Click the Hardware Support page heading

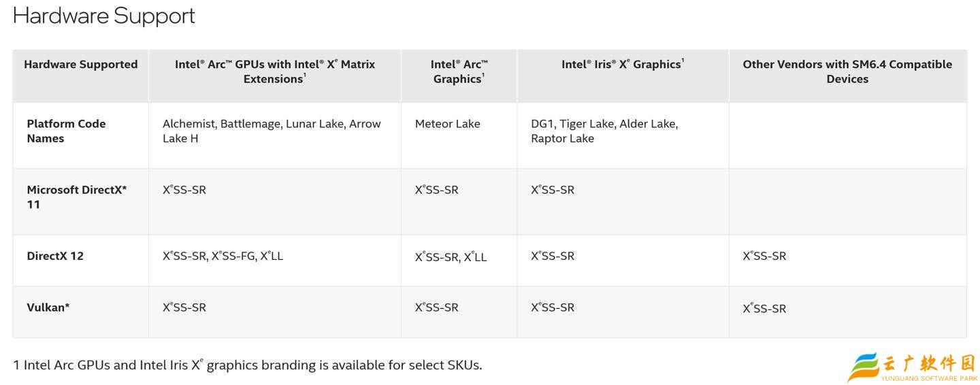(x=103, y=16)
